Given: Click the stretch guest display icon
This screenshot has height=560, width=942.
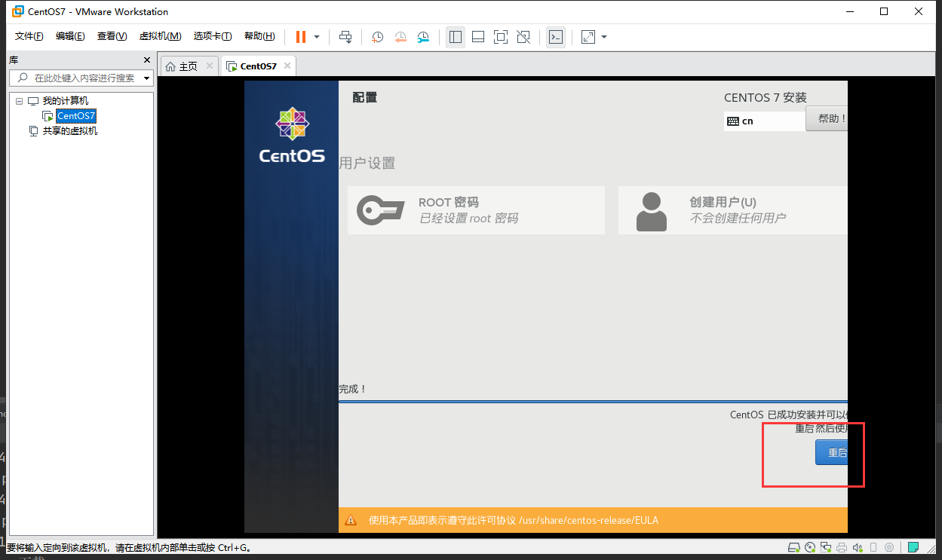Looking at the screenshot, I should (588, 37).
